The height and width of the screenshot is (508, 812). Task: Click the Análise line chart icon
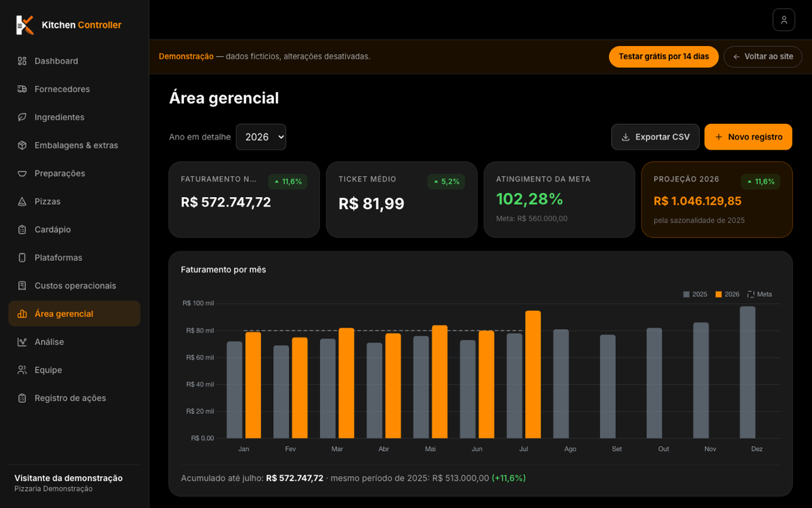[x=22, y=342]
